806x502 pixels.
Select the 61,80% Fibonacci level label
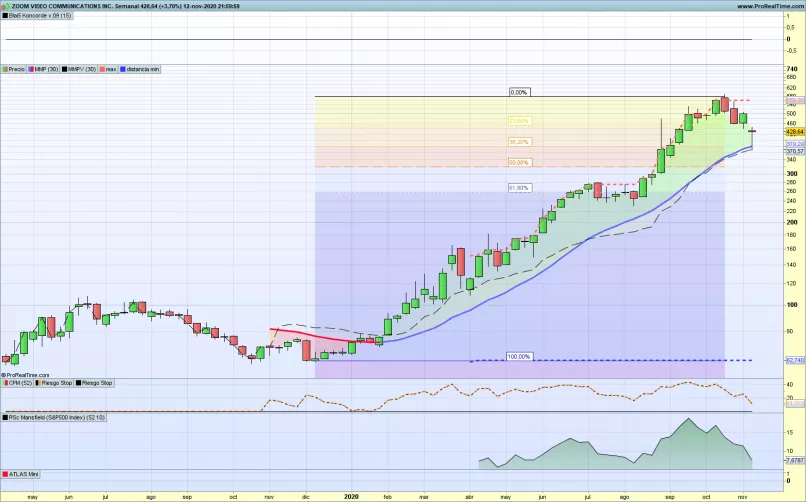point(519,188)
